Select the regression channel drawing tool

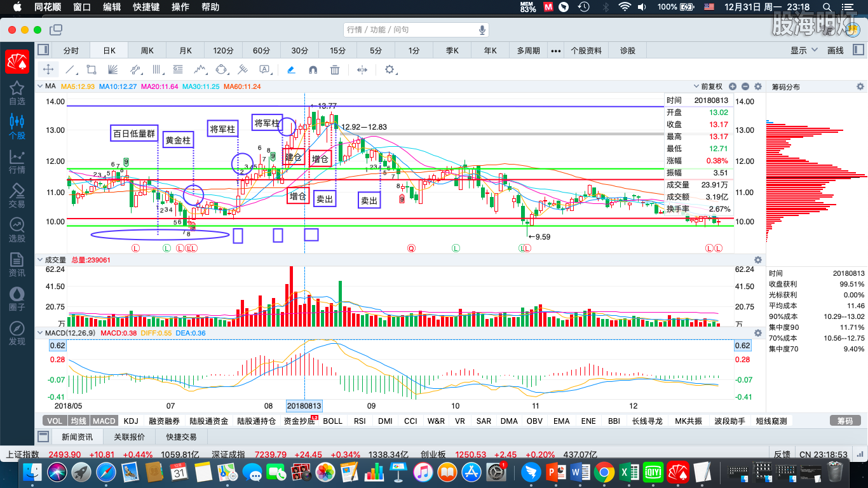tap(135, 70)
